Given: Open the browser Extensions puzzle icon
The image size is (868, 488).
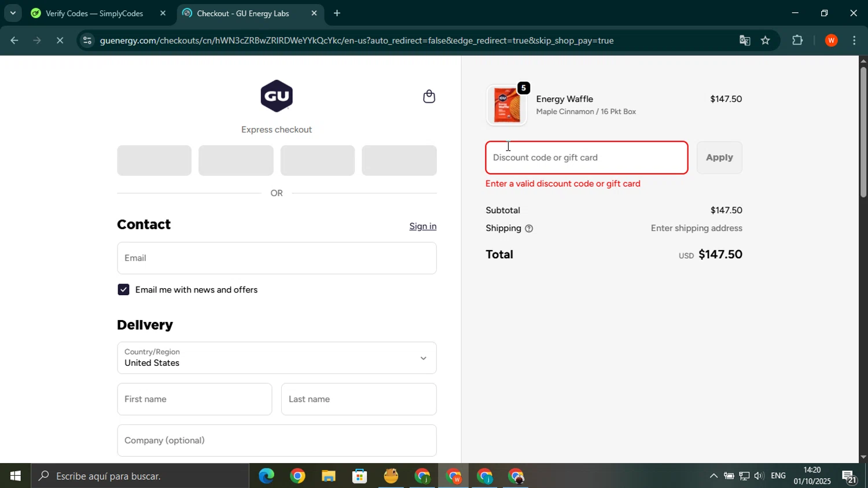Looking at the screenshot, I should pyautogui.click(x=797, y=41).
